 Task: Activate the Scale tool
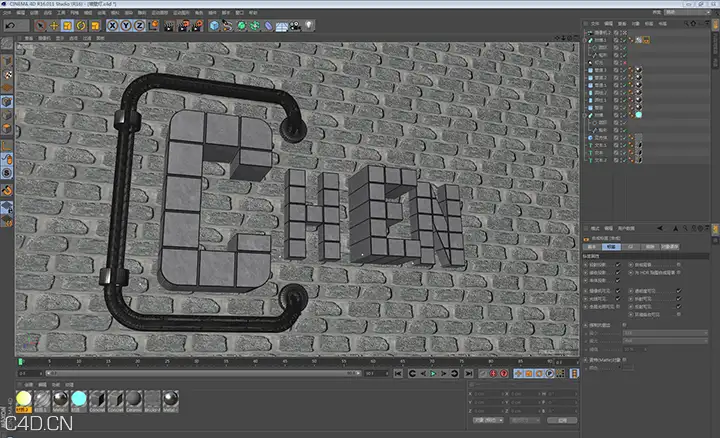tap(68, 26)
